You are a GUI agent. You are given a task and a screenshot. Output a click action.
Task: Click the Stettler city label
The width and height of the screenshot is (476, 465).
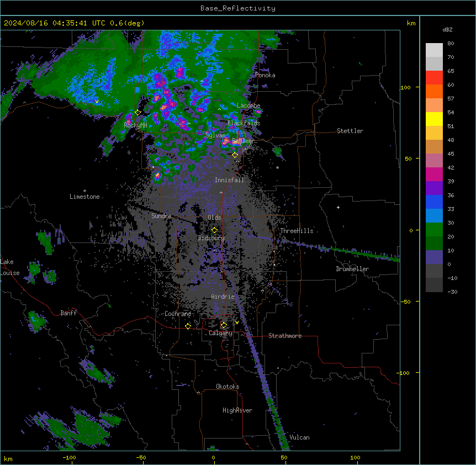[x=350, y=131]
